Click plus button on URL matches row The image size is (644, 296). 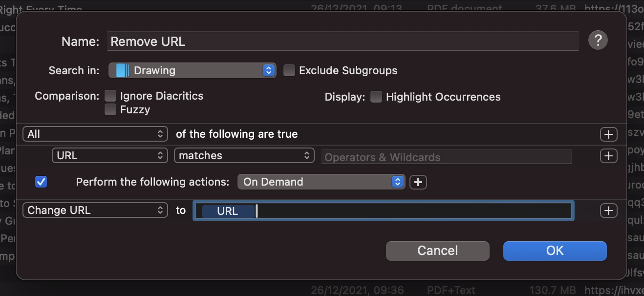pos(608,156)
